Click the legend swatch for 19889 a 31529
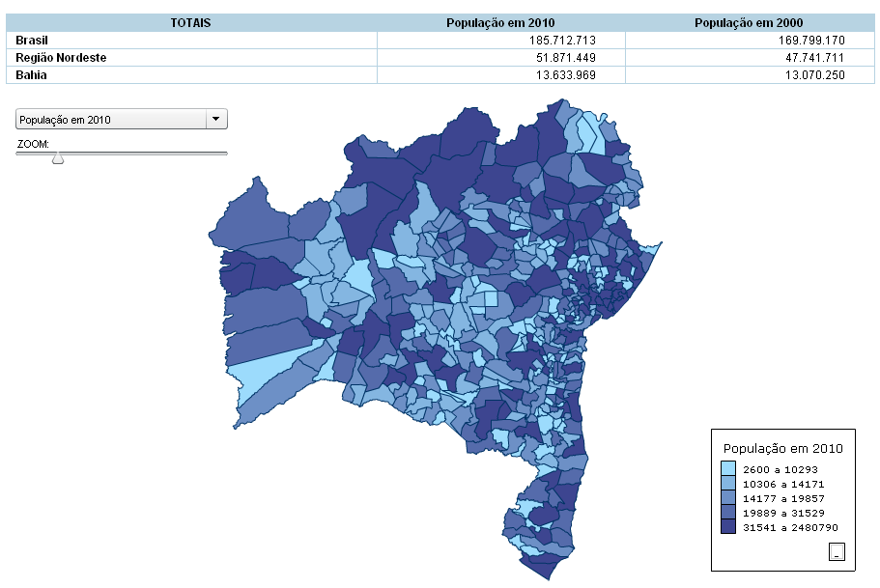The width and height of the screenshot is (880, 588). coord(728,513)
